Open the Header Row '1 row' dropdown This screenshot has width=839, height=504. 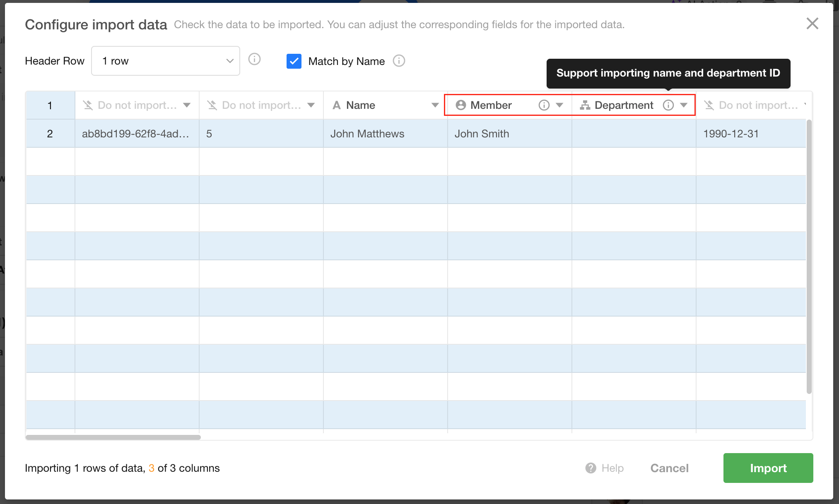[165, 61]
